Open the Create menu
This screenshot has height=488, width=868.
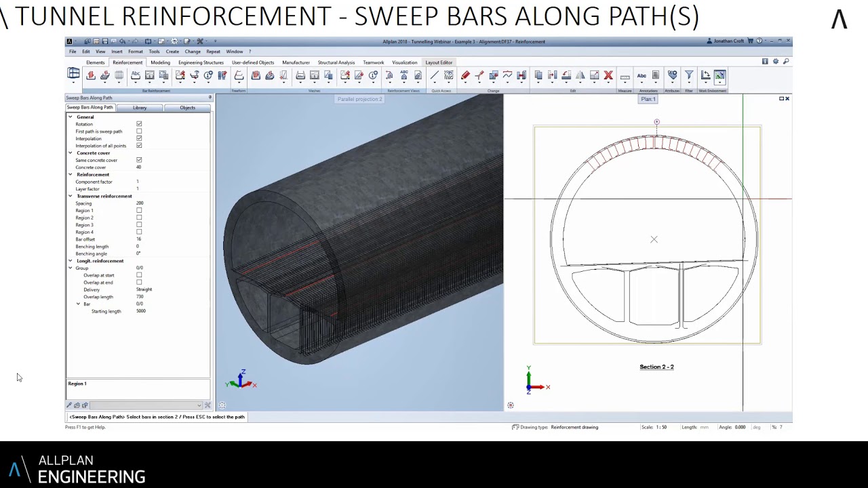click(172, 52)
